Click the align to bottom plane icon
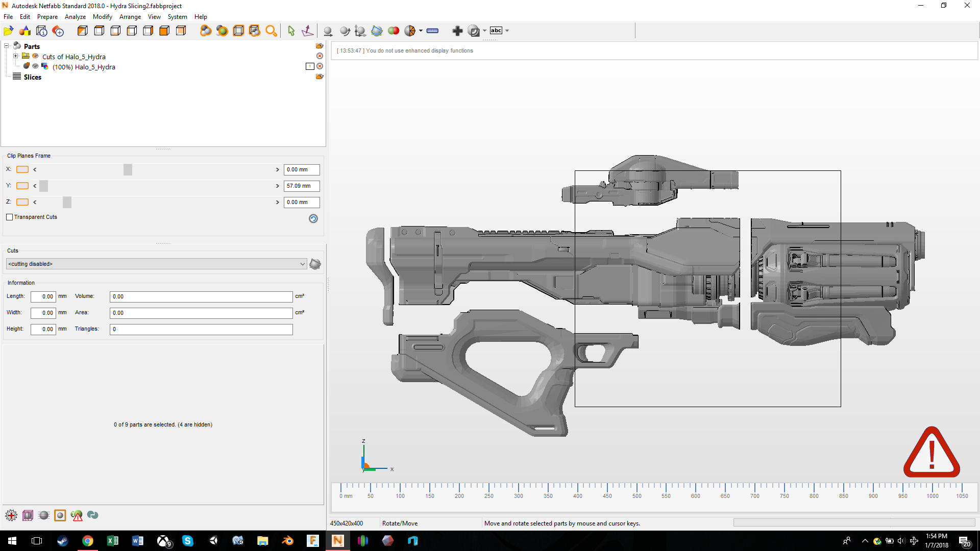Screen dimensions: 980x551 pyautogui.click(x=307, y=31)
